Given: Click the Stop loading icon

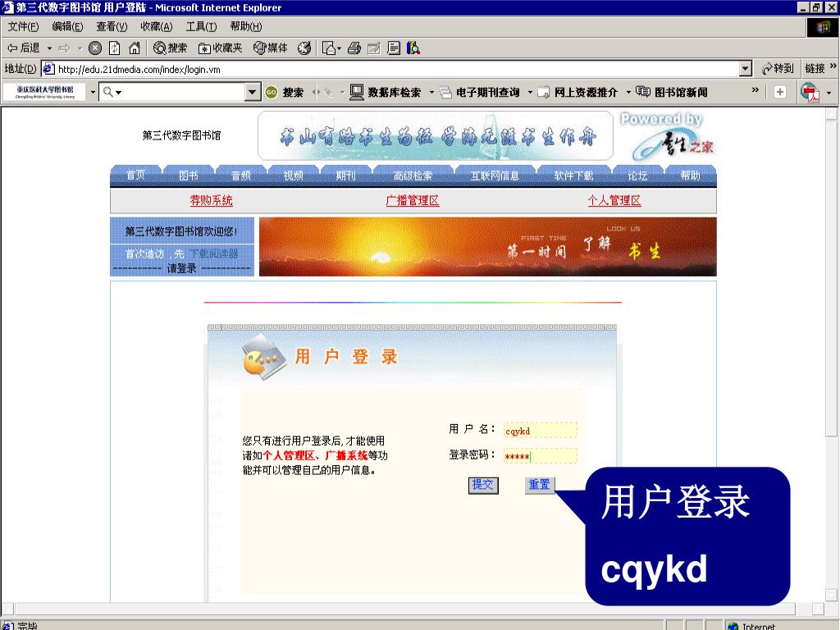Looking at the screenshot, I should (x=95, y=48).
